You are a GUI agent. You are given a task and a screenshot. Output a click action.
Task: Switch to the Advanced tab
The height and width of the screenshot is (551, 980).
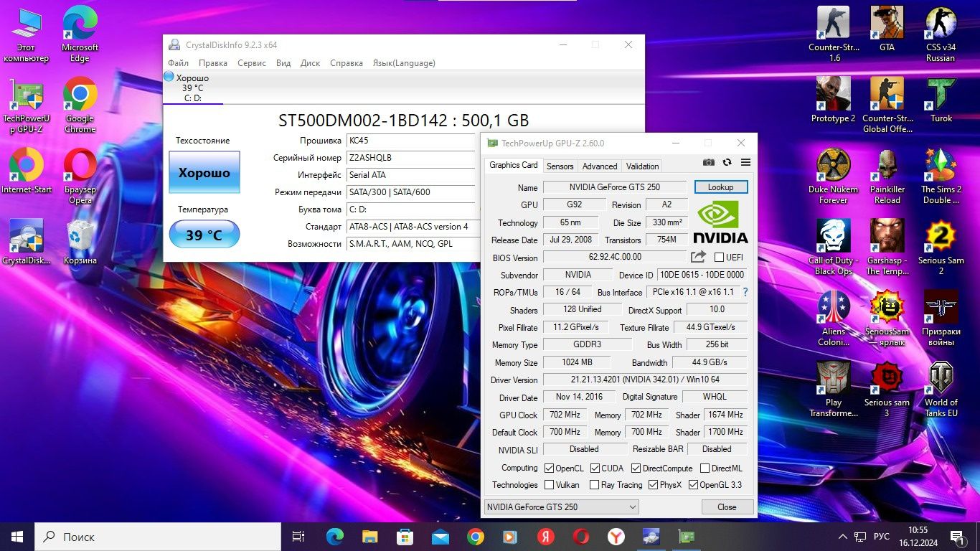(x=600, y=166)
